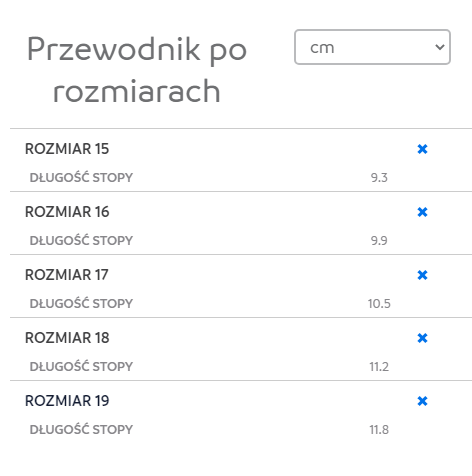Select the ROZMIAR 16 row header
472x476 pixels.
click(67, 212)
